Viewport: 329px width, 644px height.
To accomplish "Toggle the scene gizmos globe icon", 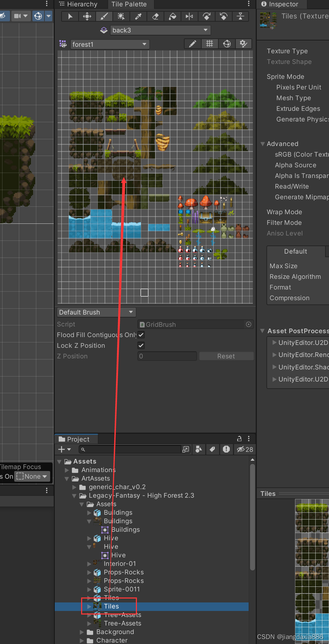I will [38, 16].
